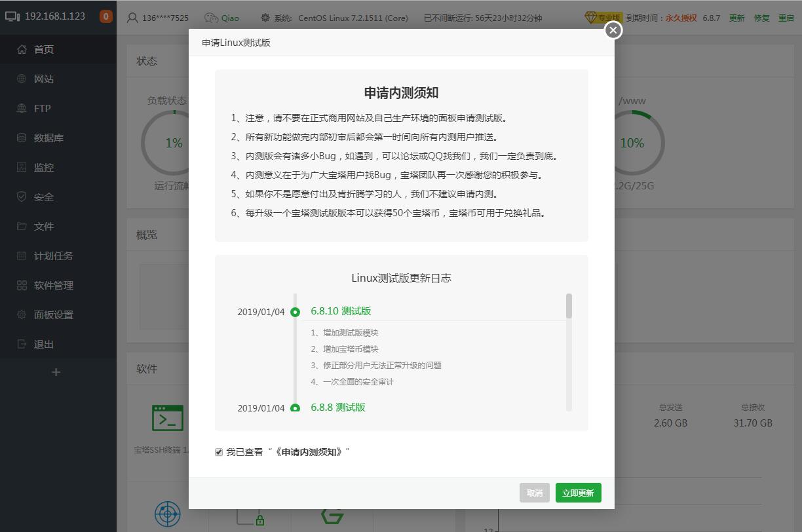Click the orange notification badge 0

(x=105, y=16)
